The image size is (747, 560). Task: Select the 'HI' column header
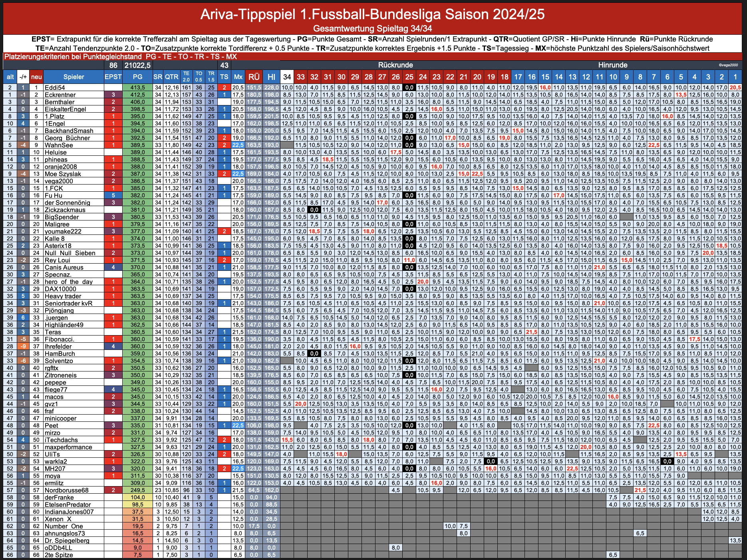pos(271,77)
